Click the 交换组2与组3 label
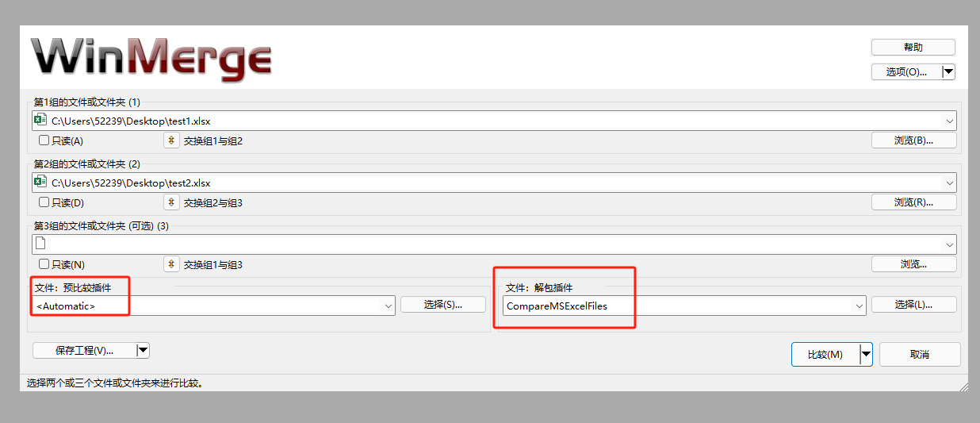The width and height of the screenshot is (980, 423). coord(213,203)
